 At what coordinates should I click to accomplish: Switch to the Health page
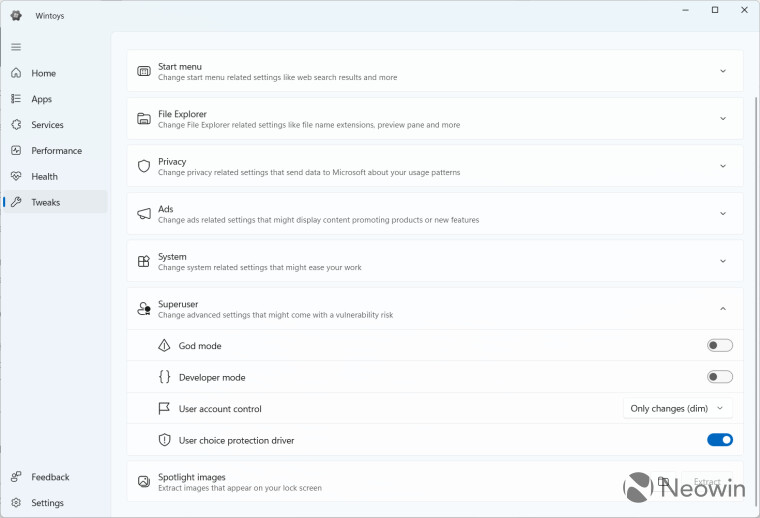[x=55, y=176]
